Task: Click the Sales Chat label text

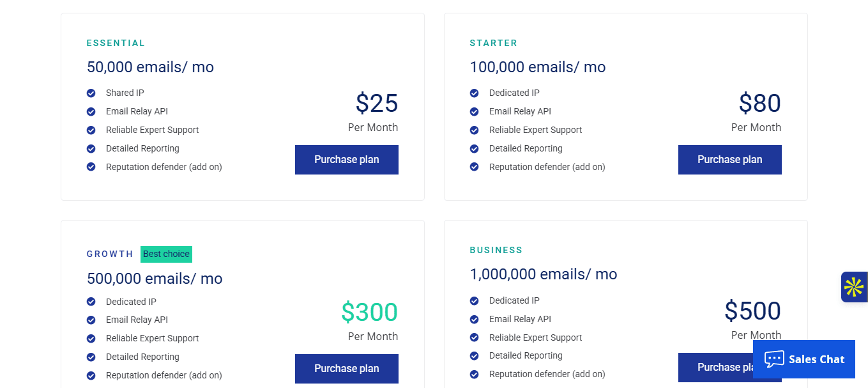Action: (816, 359)
